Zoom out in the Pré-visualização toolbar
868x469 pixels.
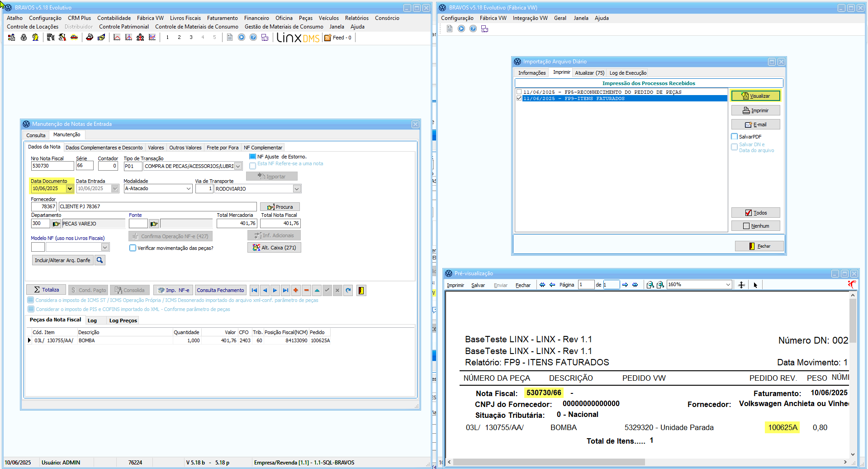coord(650,285)
